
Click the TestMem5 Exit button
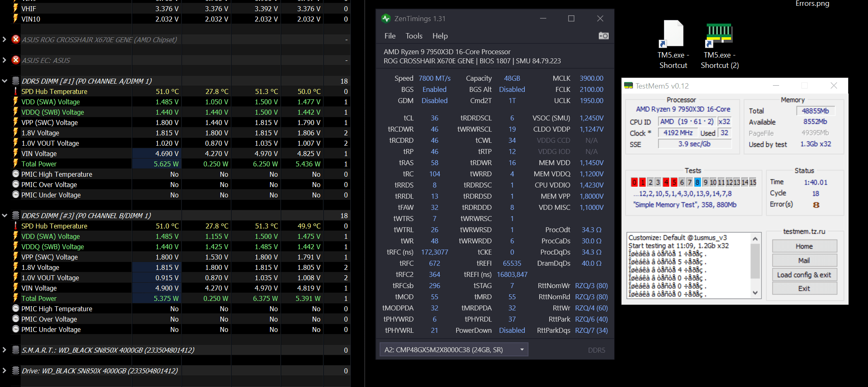click(804, 288)
